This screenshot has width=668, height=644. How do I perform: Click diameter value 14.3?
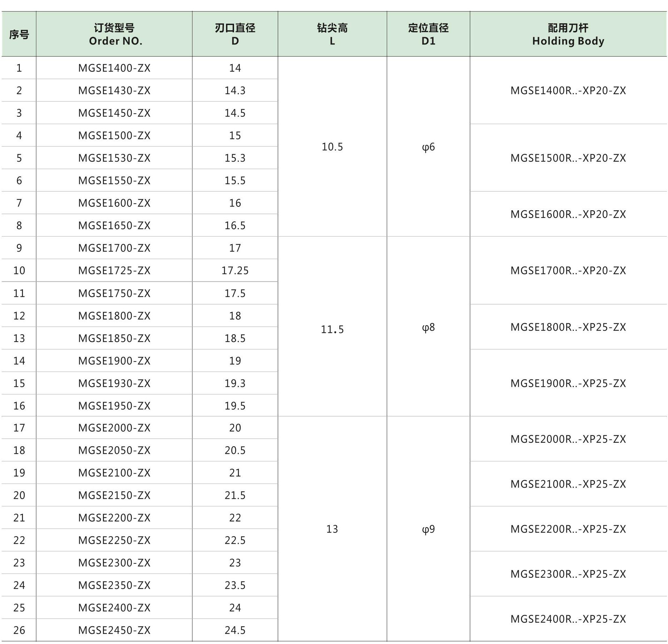(235, 90)
